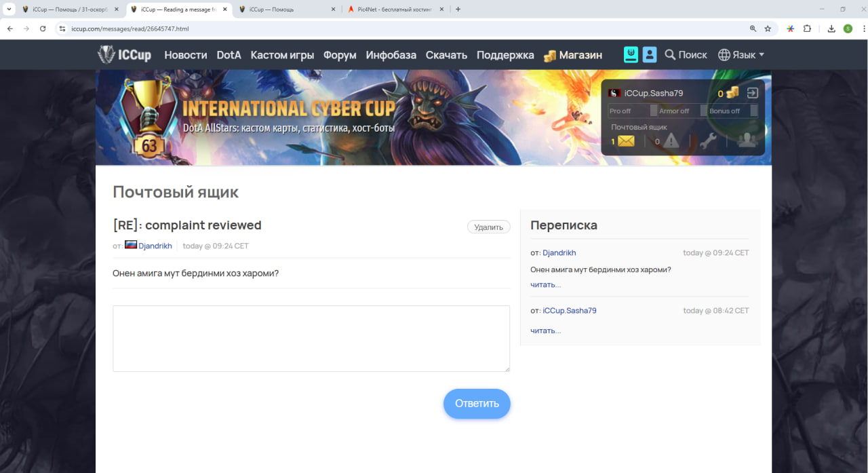Open the Инфобаза menu item
Viewport: 868px width, 473px height.
pyautogui.click(x=391, y=55)
